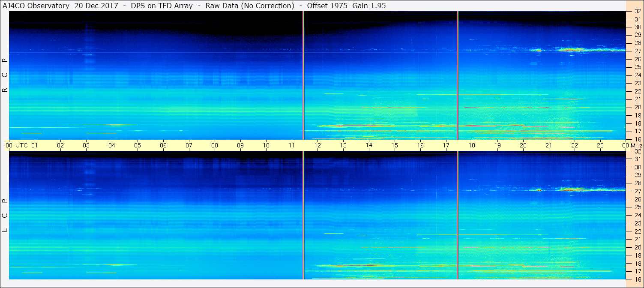Select the 07 hour tick label
This screenshot has width=644, height=288.
189,145
